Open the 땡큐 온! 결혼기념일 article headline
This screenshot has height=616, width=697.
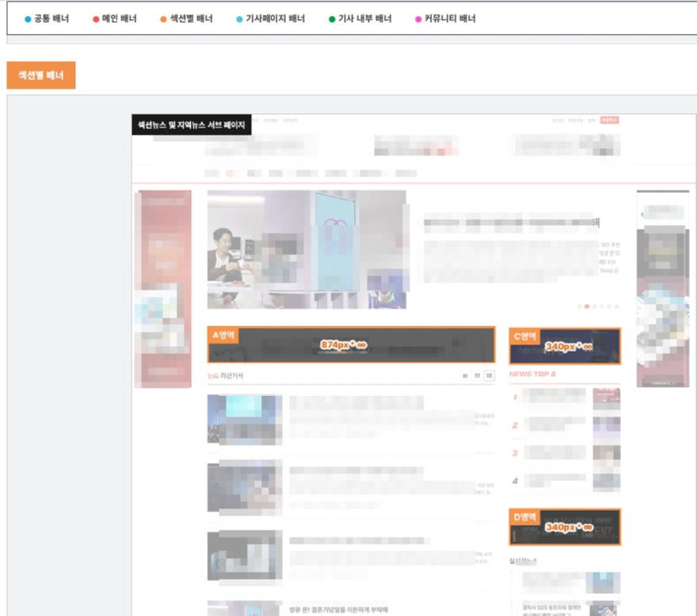(x=339, y=610)
